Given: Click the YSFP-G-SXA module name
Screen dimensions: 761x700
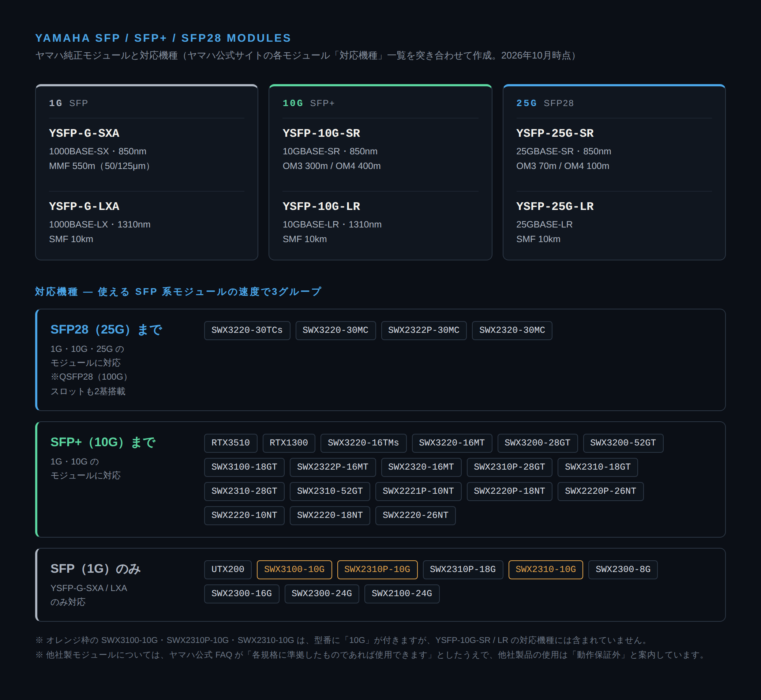Looking at the screenshot, I should (84, 133).
